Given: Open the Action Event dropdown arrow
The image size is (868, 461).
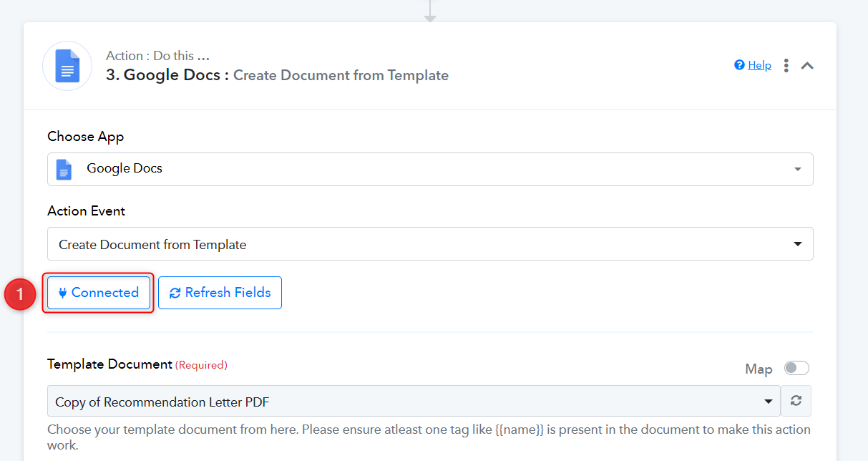Looking at the screenshot, I should [x=798, y=244].
